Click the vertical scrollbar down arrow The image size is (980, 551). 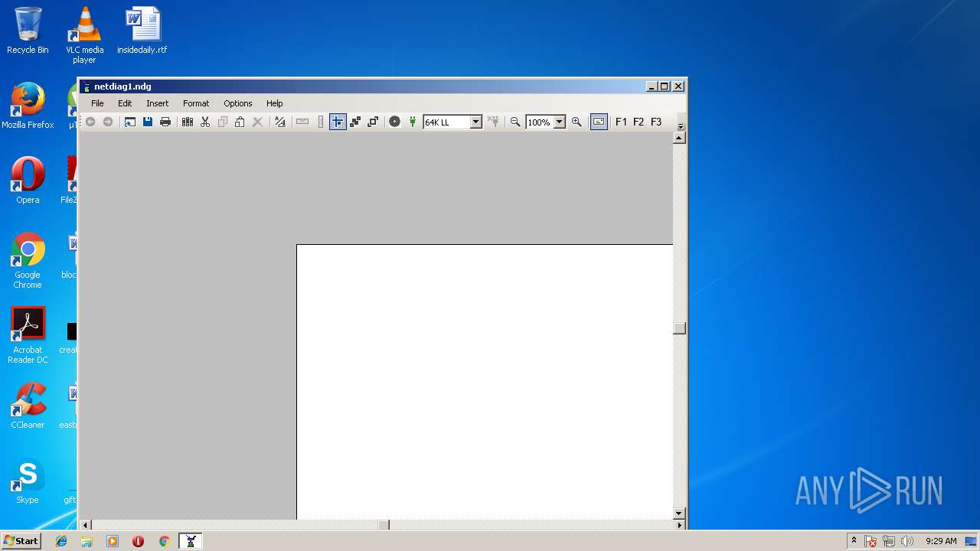(x=679, y=513)
